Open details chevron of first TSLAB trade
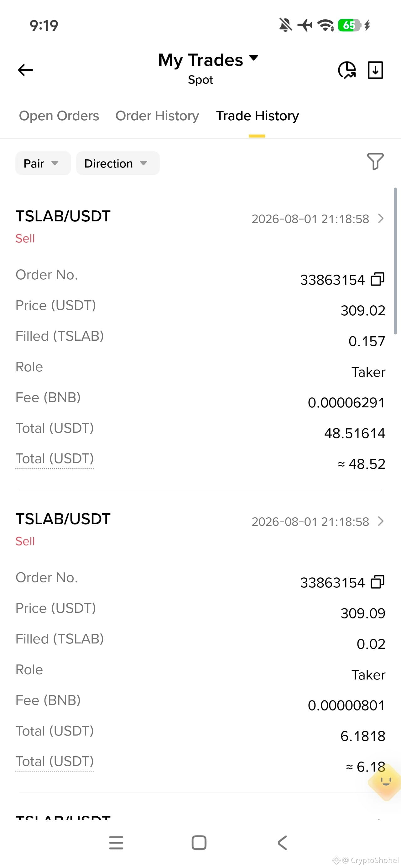 [381, 218]
